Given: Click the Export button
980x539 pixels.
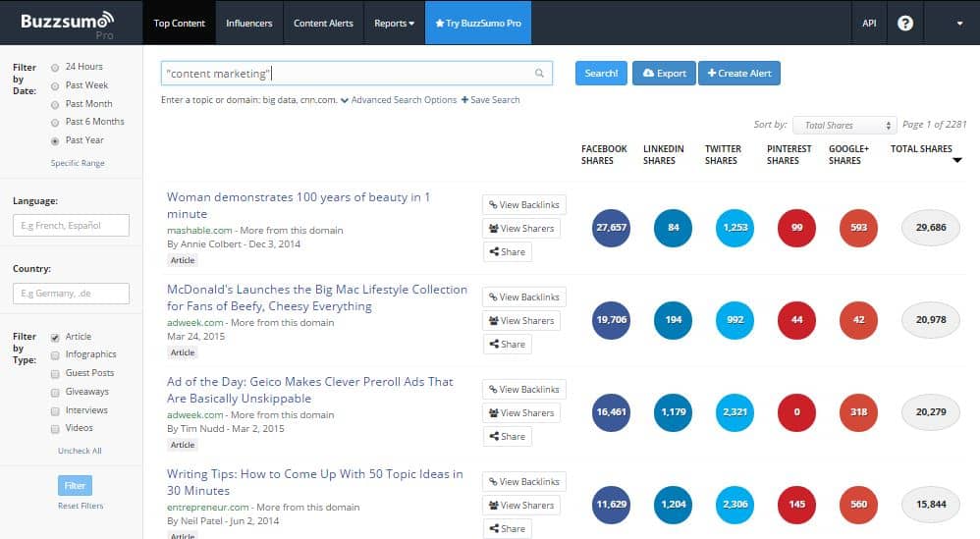Looking at the screenshot, I should [664, 73].
